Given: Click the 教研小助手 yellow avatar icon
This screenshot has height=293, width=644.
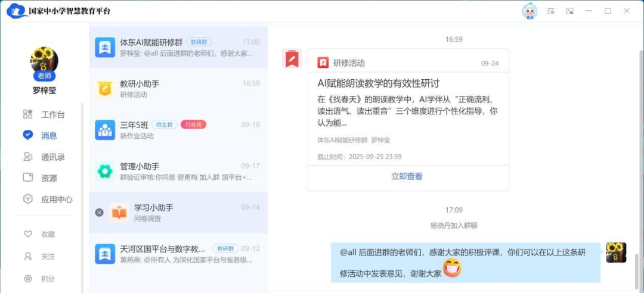Looking at the screenshot, I should (x=105, y=89).
